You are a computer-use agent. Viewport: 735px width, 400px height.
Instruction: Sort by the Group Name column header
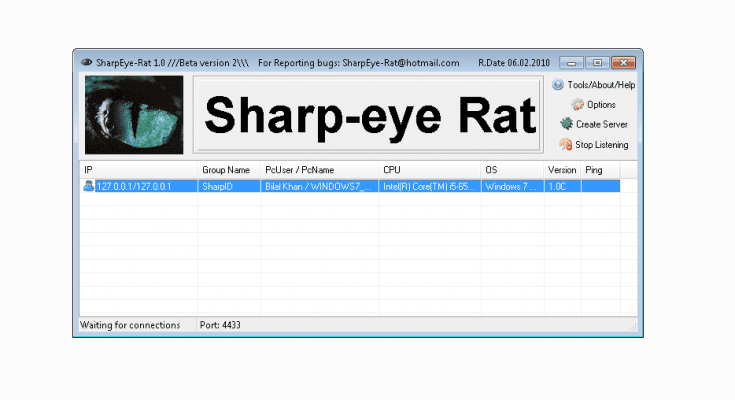(x=229, y=171)
